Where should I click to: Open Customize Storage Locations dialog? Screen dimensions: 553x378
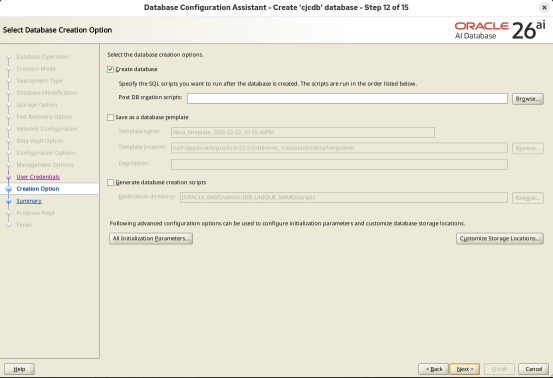coord(500,239)
